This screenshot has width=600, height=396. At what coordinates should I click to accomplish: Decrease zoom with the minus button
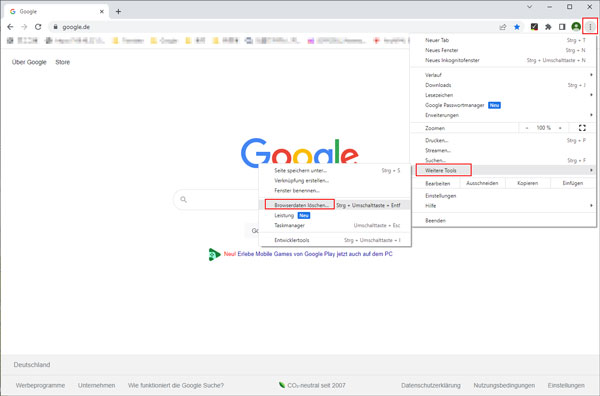click(x=527, y=128)
